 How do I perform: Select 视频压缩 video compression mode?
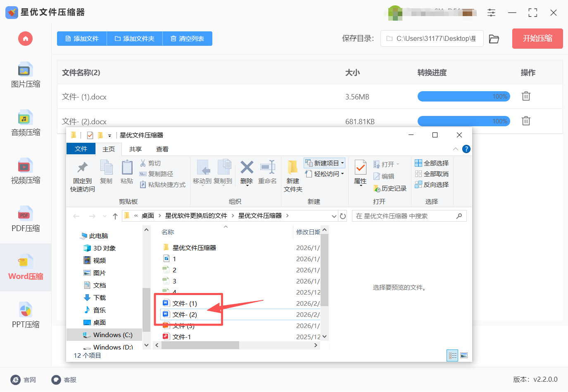click(x=26, y=171)
